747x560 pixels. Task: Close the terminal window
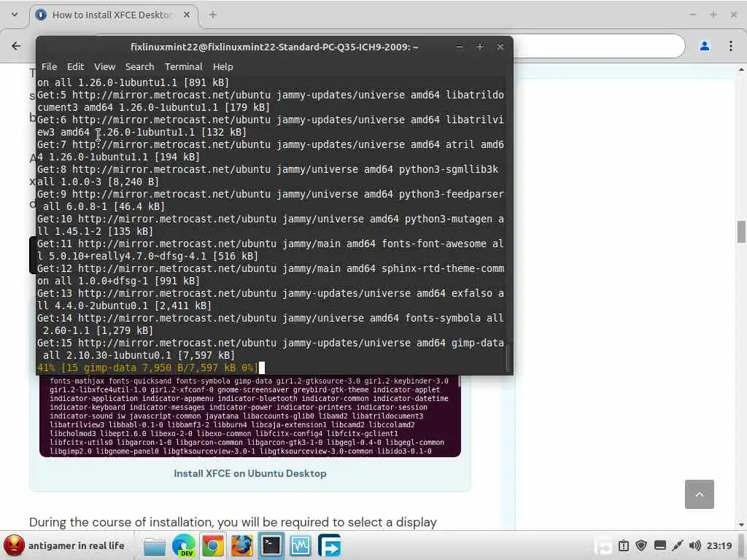click(x=500, y=47)
